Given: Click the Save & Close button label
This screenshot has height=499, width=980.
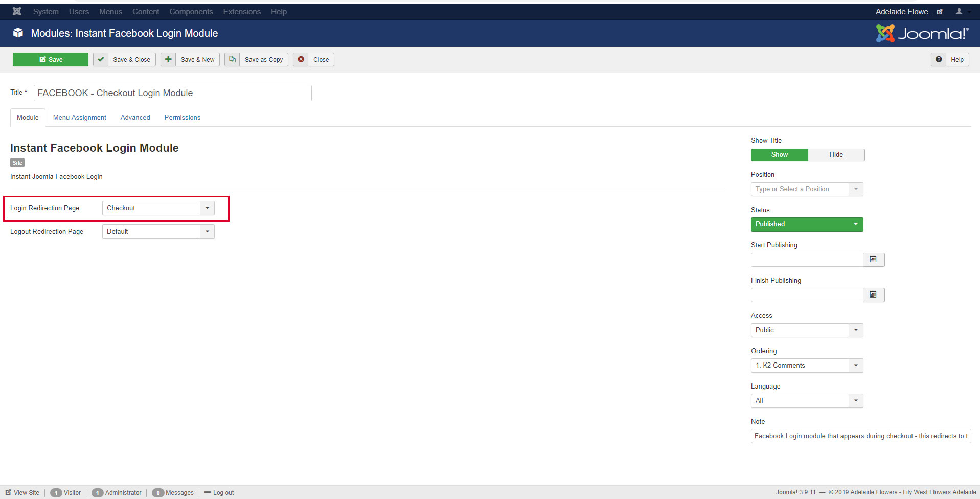Looking at the screenshot, I should pos(132,59).
